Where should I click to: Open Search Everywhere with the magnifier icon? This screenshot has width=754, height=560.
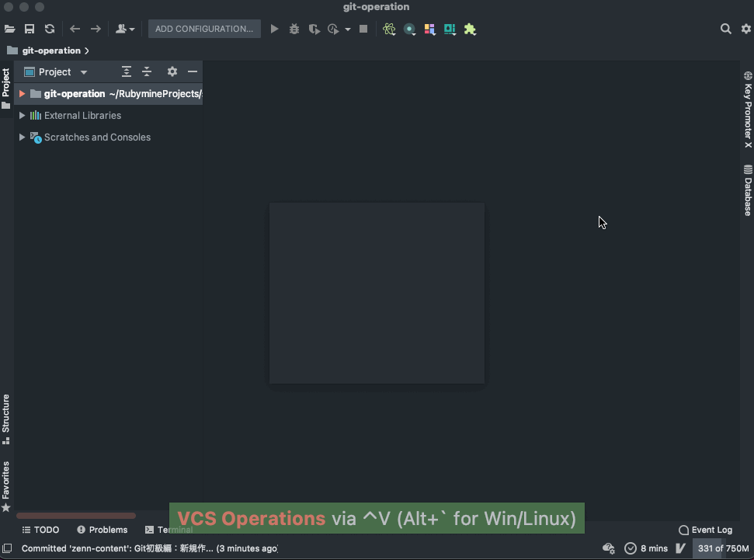(725, 29)
